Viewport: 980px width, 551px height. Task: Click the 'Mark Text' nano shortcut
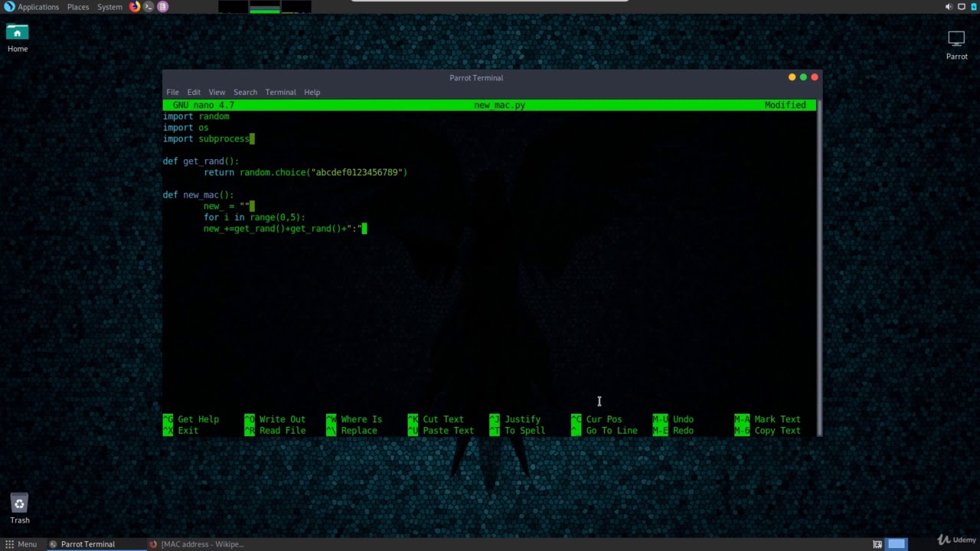pyautogui.click(x=767, y=419)
